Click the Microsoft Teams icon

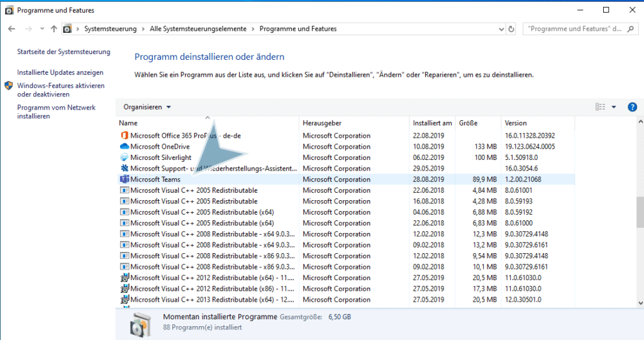click(124, 179)
